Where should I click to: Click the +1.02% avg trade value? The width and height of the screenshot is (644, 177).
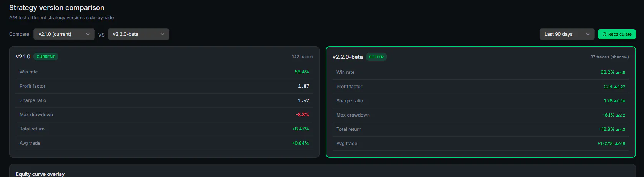[x=605, y=144]
